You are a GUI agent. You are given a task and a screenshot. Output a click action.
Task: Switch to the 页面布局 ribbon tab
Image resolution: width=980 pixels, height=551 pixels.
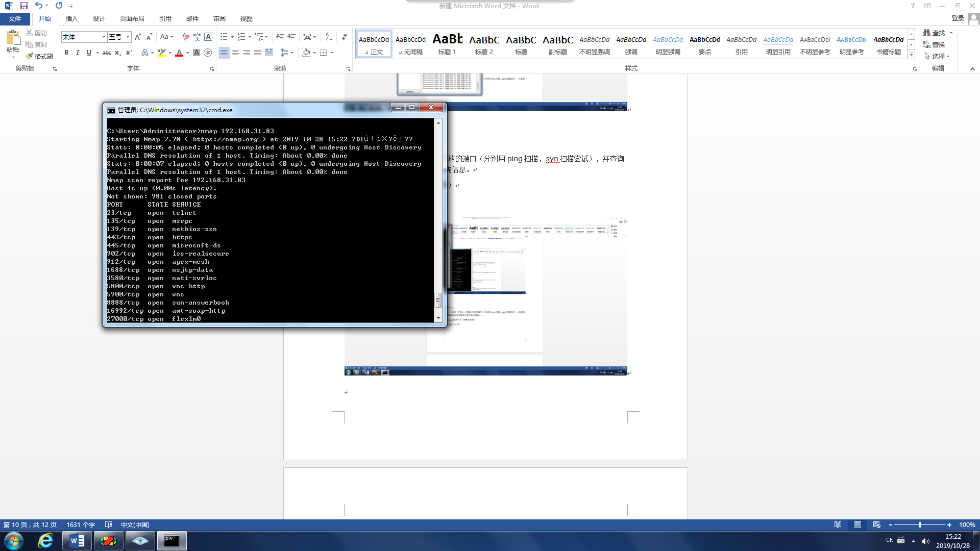point(132,18)
